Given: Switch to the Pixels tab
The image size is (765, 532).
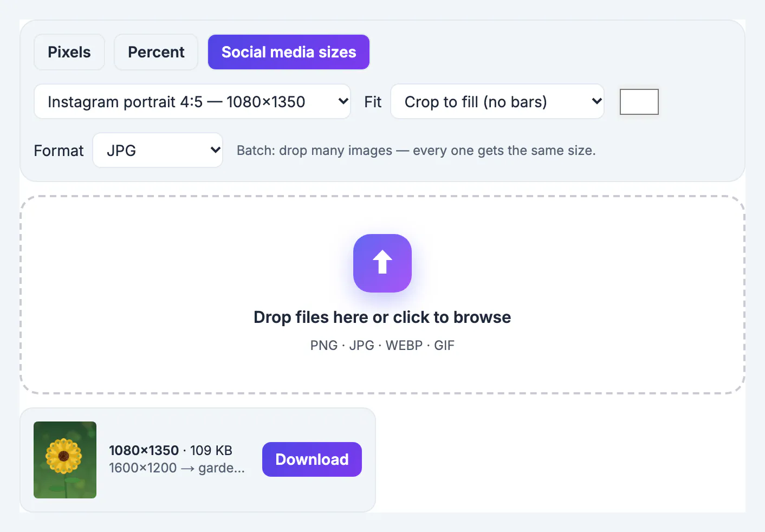Looking at the screenshot, I should pos(69,52).
